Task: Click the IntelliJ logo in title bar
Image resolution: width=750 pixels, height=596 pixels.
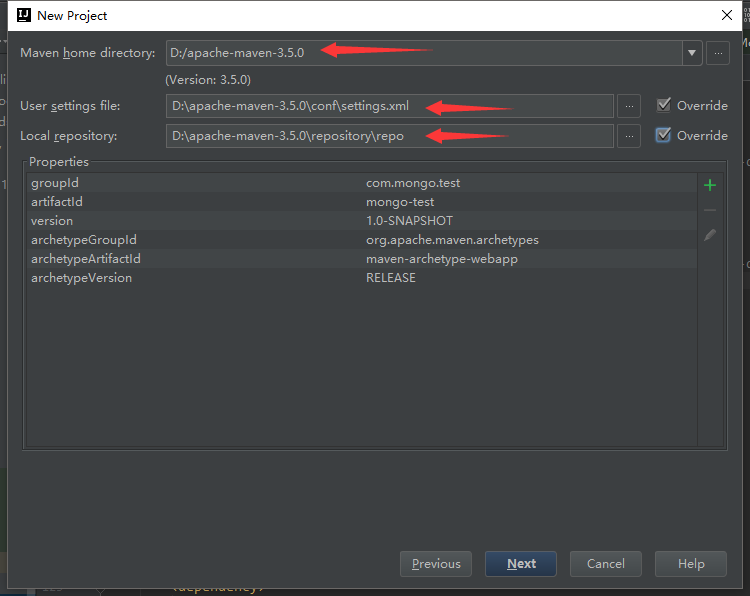Action: tap(24, 15)
